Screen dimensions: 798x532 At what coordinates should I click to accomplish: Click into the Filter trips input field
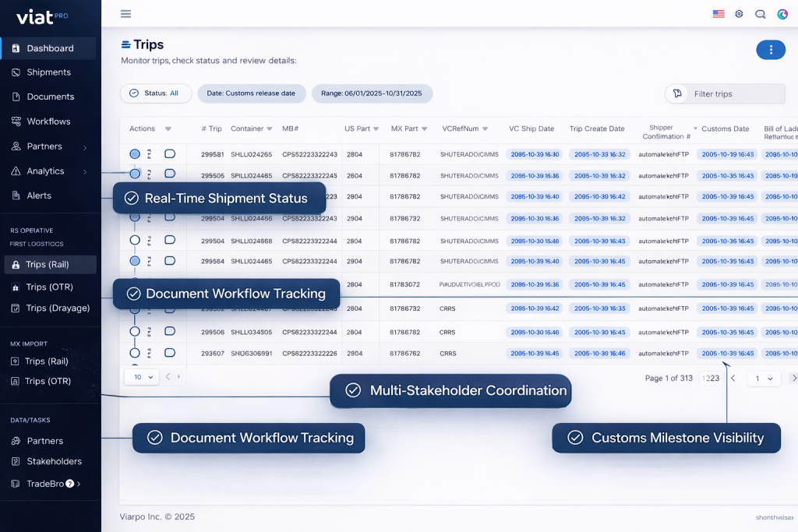click(x=733, y=94)
